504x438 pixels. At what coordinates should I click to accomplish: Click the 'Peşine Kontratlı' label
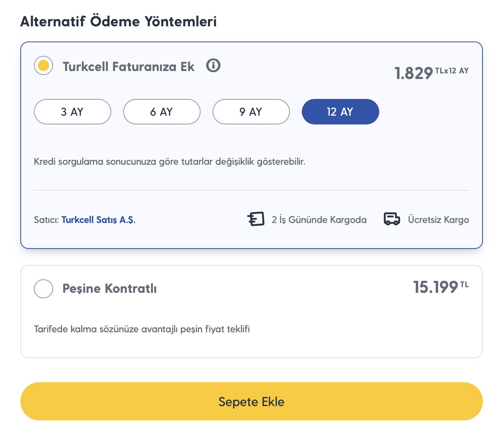pyautogui.click(x=110, y=288)
